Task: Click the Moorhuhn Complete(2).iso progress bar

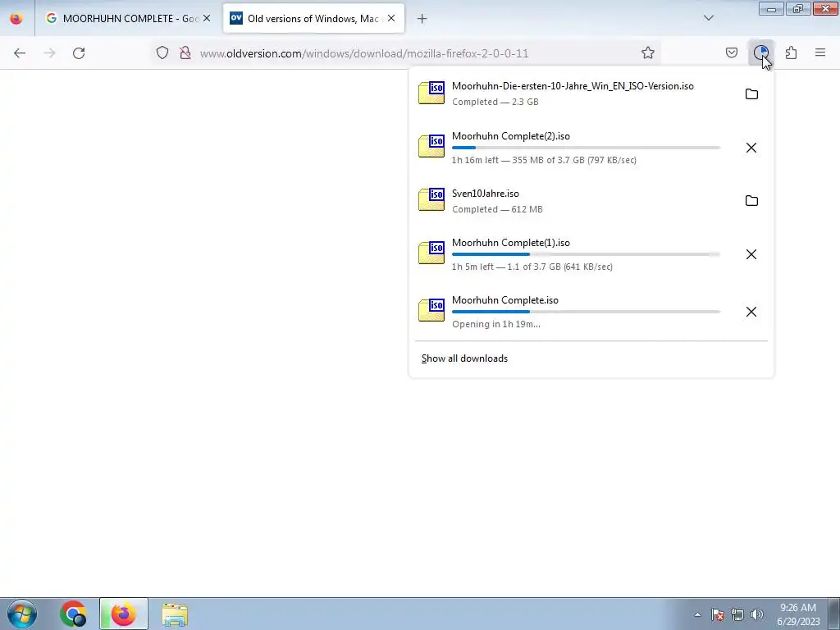Action: pyautogui.click(x=586, y=148)
